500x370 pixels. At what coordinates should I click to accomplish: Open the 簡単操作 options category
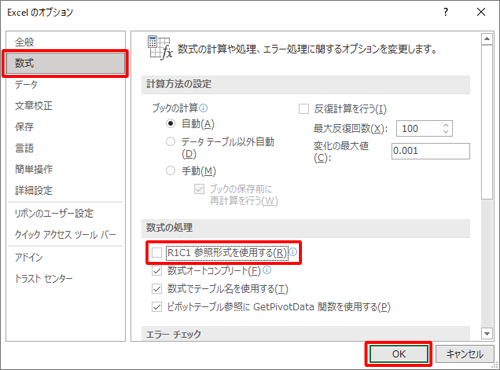[x=65, y=169]
